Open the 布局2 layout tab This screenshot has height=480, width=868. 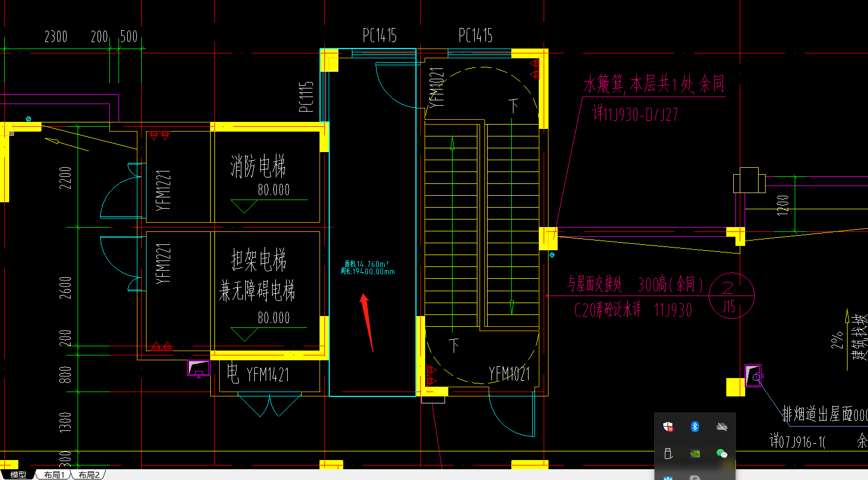(89, 475)
